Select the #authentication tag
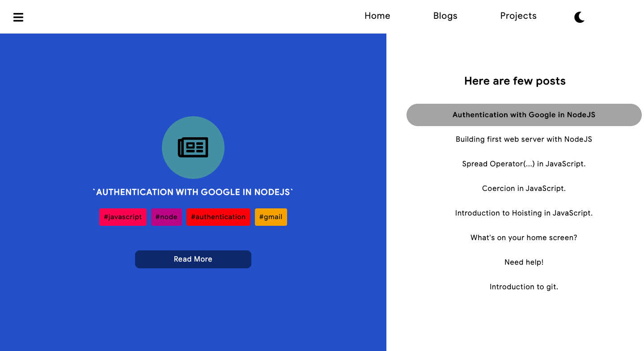Viewport: 644px width, 351px height. 218,217
